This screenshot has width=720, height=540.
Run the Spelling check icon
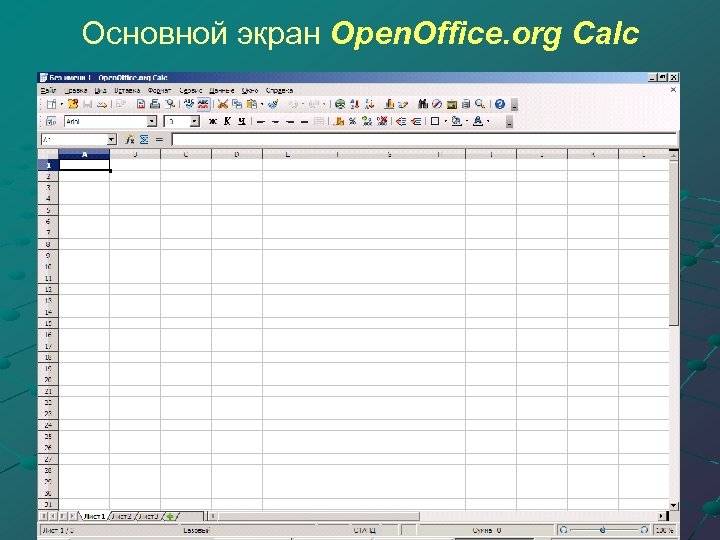click(188, 104)
